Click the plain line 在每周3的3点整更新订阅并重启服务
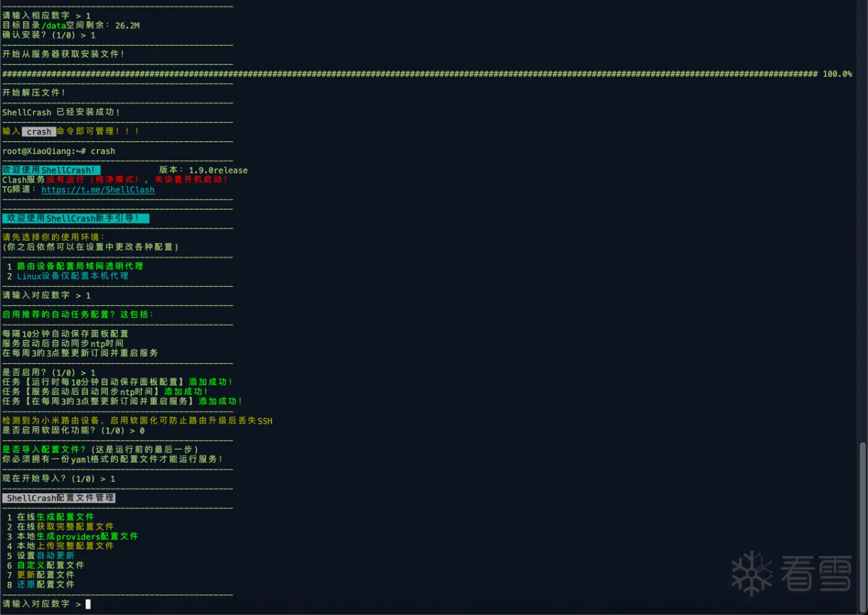The width and height of the screenshot is (868, 615). (80, 353)
